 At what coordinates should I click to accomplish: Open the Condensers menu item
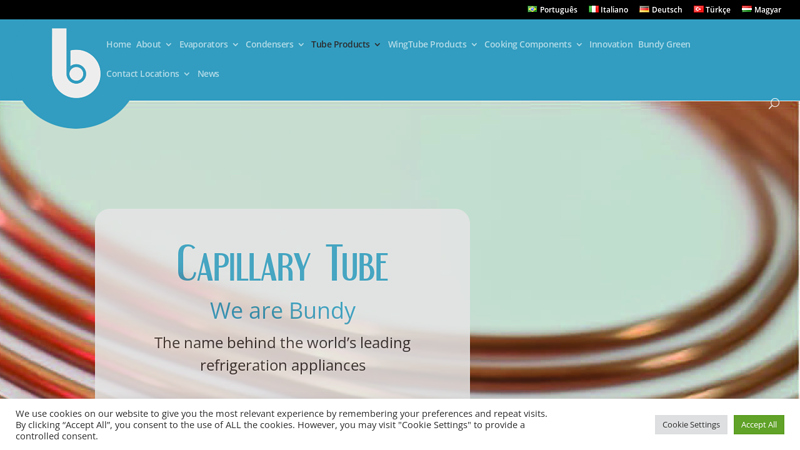pos(269,44)
